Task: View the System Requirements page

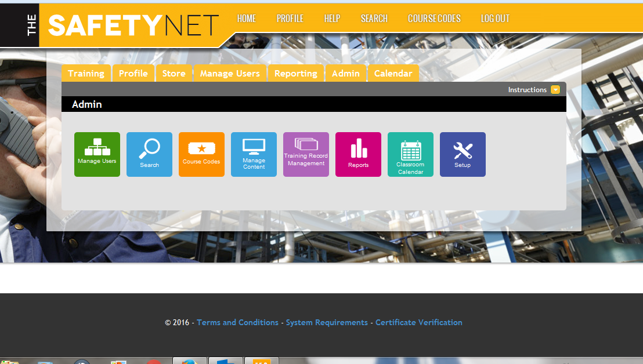Action: pos(327,322)
